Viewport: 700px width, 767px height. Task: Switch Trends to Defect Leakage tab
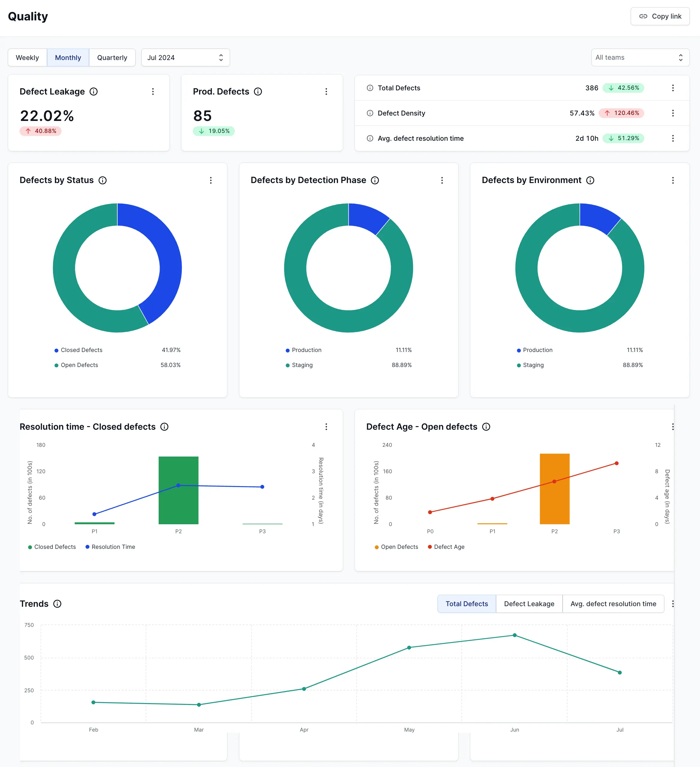pos(529,604)
